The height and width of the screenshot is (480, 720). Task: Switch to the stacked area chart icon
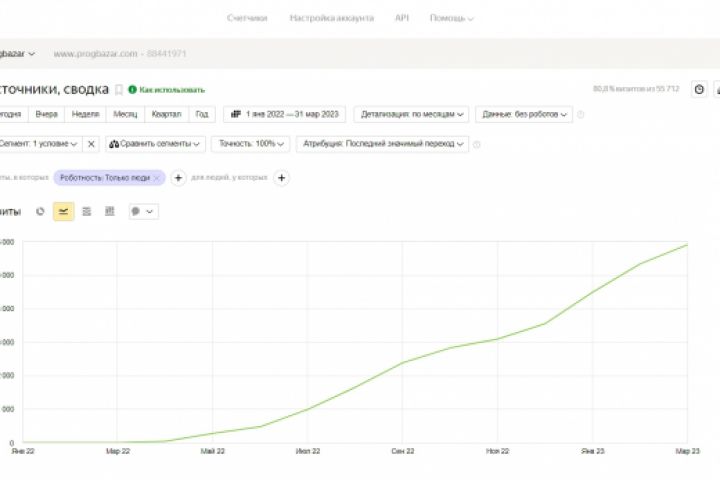coord(87,211)
